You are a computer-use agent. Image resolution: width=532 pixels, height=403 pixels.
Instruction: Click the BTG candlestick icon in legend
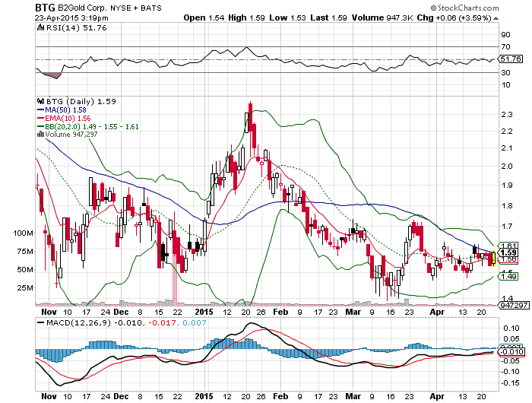pyautogui.click(x=41, y=101)
